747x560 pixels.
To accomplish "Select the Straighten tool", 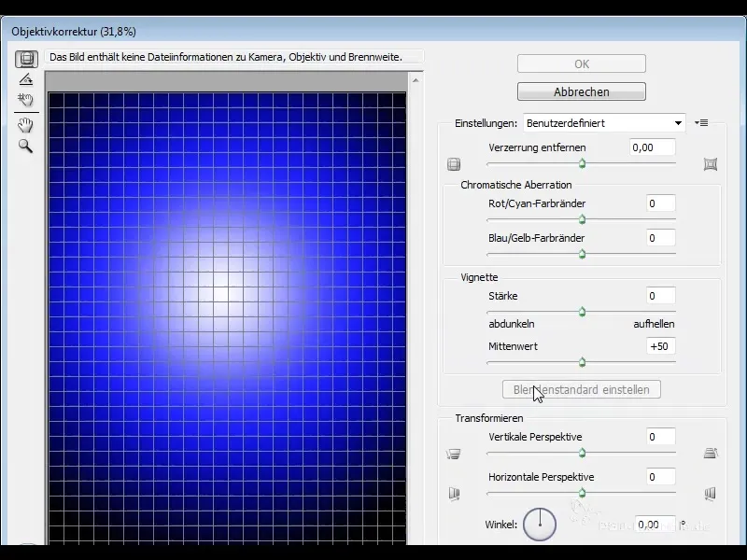I will 26,79.
